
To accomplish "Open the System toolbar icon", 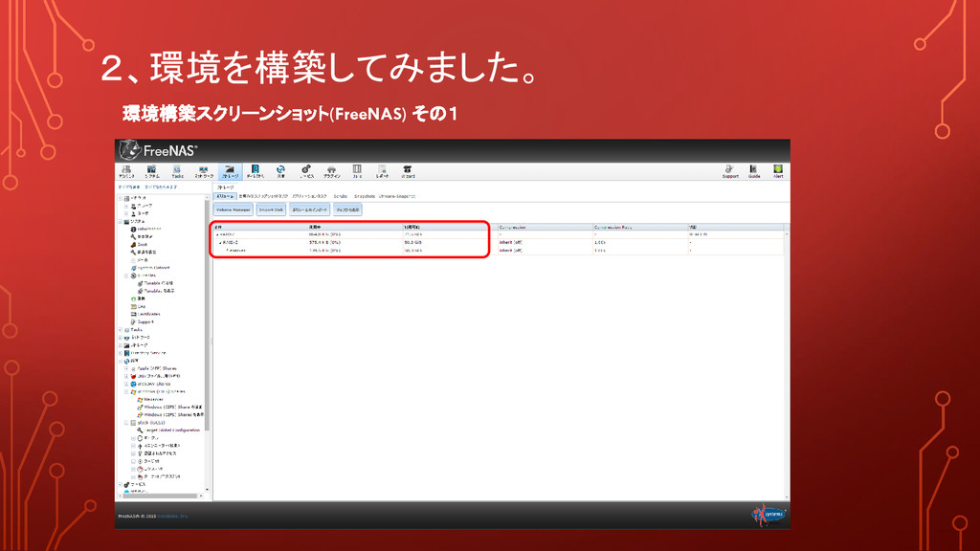I will [x=152, y=172].
